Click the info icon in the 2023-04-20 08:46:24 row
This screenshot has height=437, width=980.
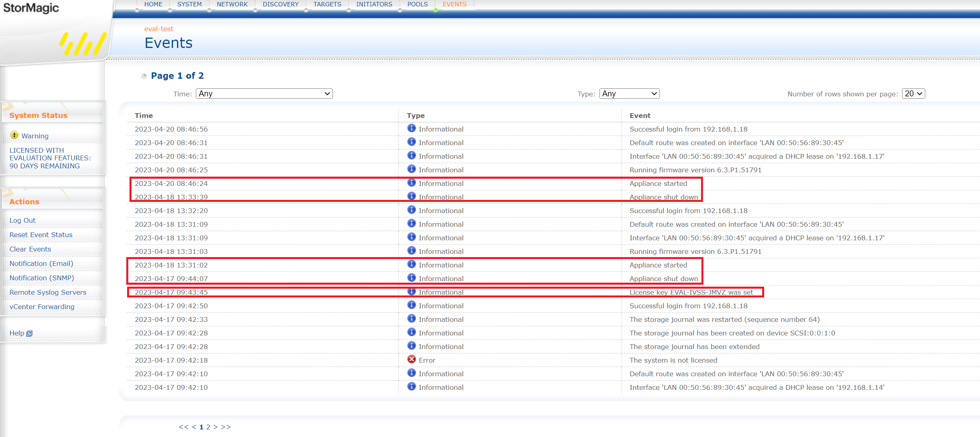point(411,182)
